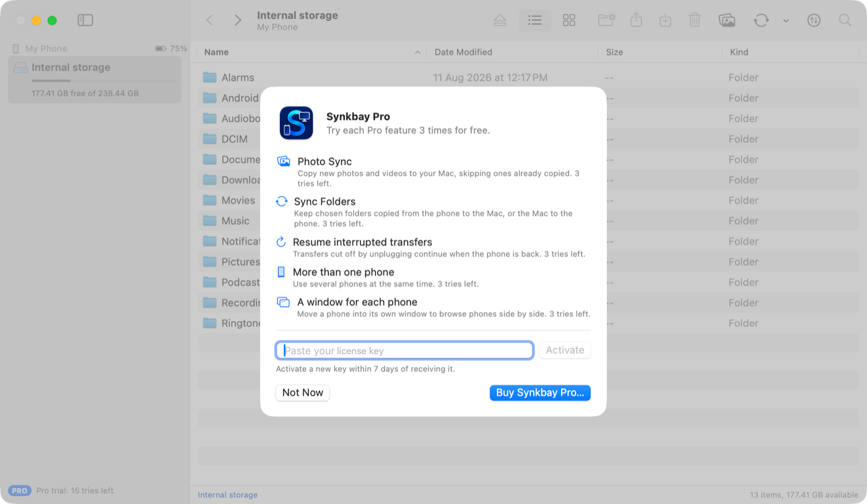Screen dimensions: 867x504
Task: Click the Pro trial 15 tries left text
Action: [75, 490]
